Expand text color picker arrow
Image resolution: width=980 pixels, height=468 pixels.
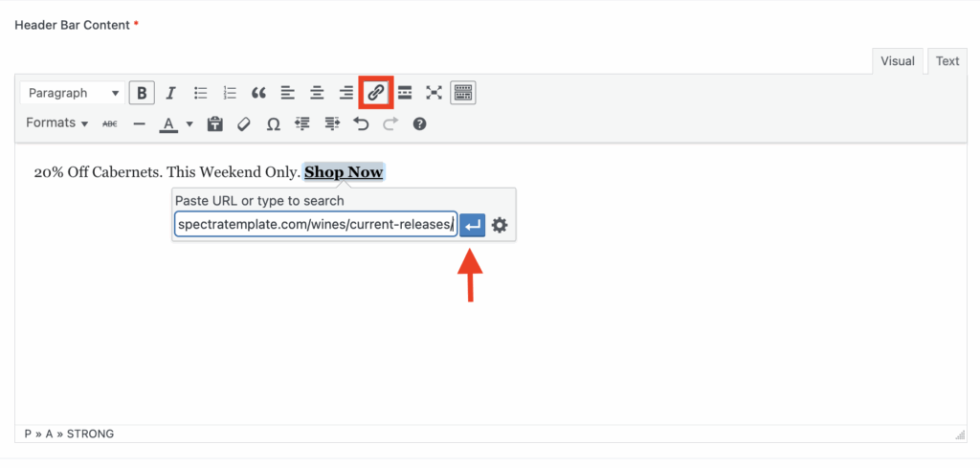(x=189, y=123)
